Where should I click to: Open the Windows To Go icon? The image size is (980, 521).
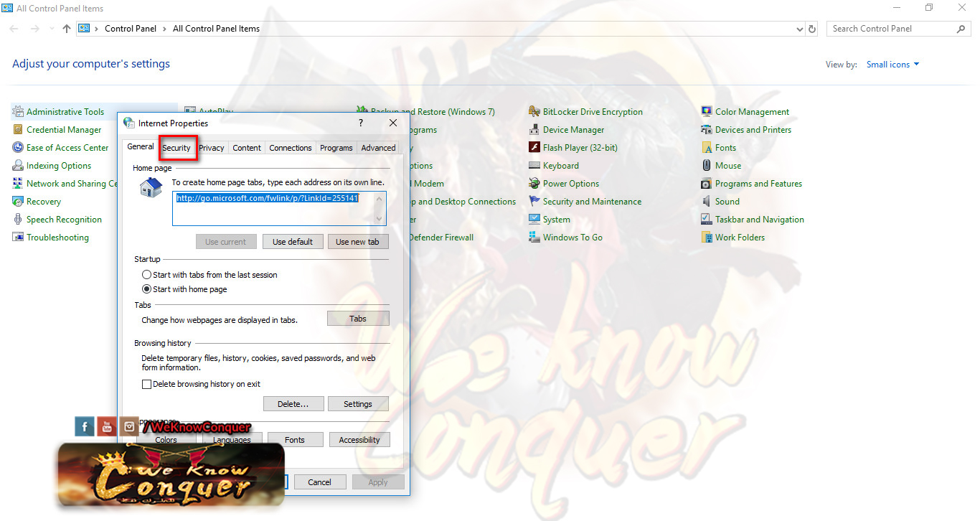[534, 238]
